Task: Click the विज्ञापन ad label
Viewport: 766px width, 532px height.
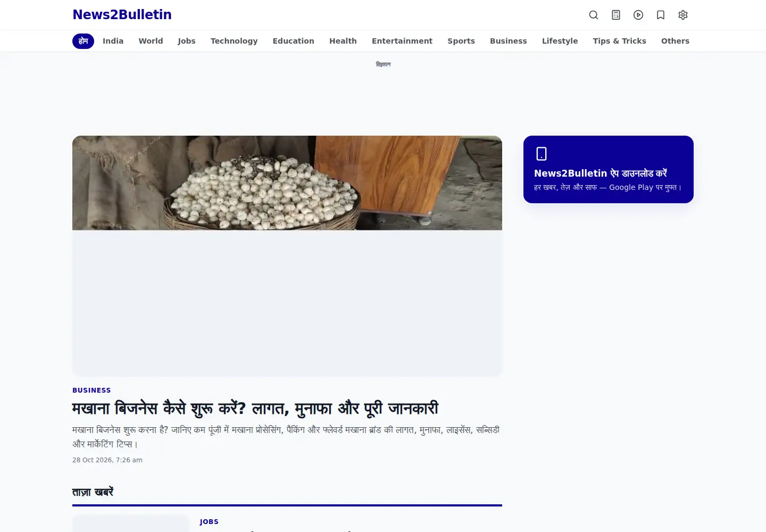Action: (383, 64)
